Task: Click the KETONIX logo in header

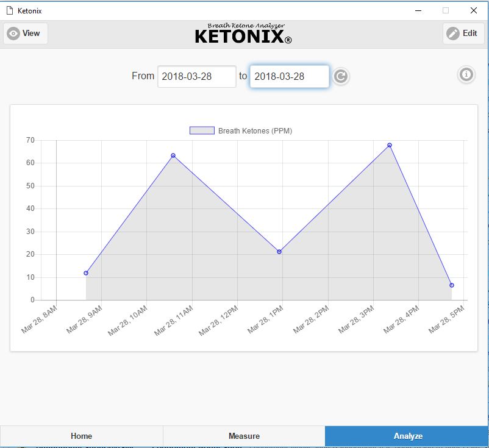Action: tap(243, 34)
